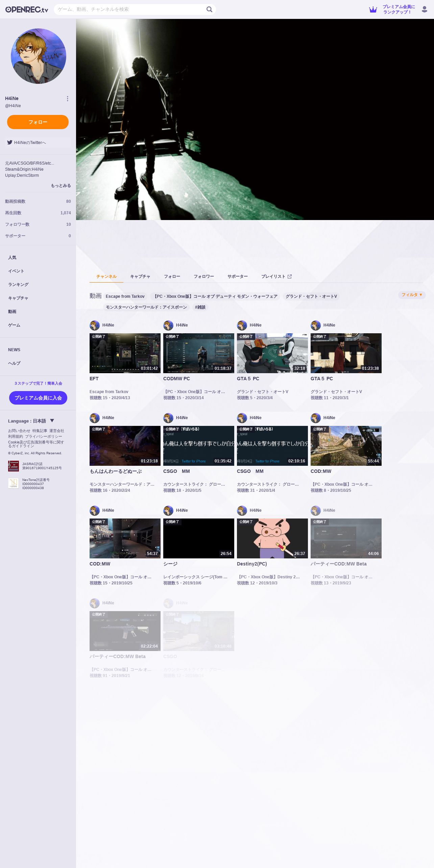
Task: Filter by #雑談 tag
Action: (200, 307)
